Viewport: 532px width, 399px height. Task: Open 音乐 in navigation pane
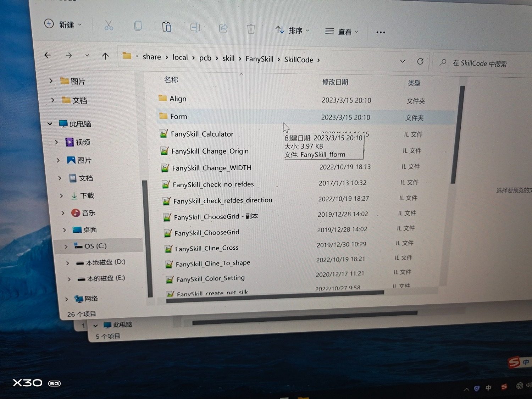[84, 213]
